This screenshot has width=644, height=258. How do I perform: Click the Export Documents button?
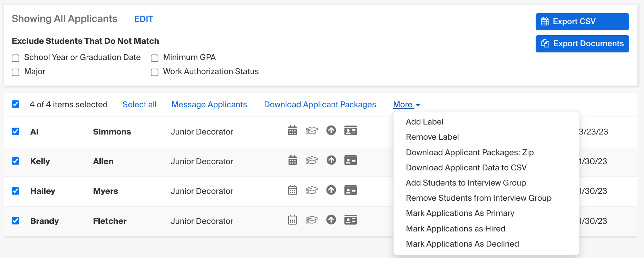coord(582,44)
